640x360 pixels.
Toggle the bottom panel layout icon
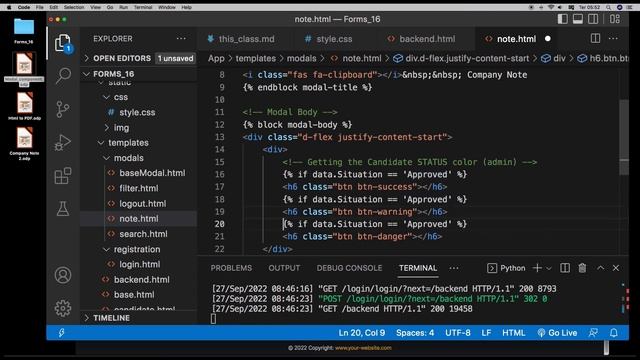click(x=578, y=19)
